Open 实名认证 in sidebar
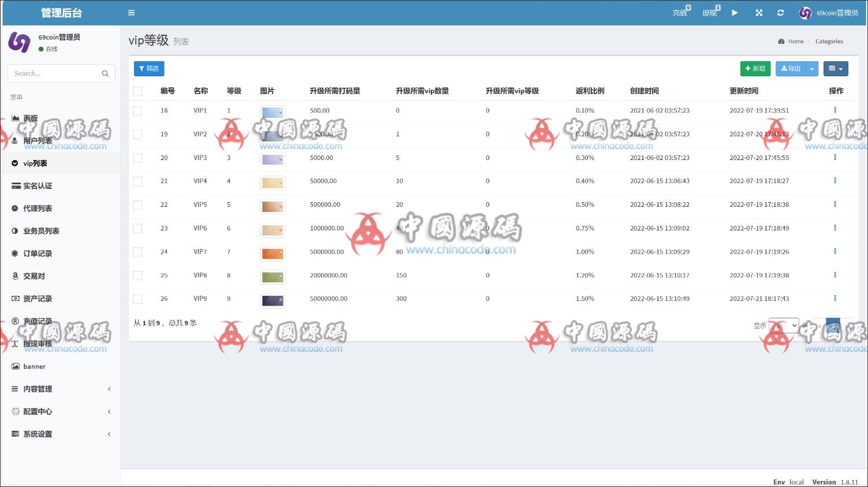 60,186
